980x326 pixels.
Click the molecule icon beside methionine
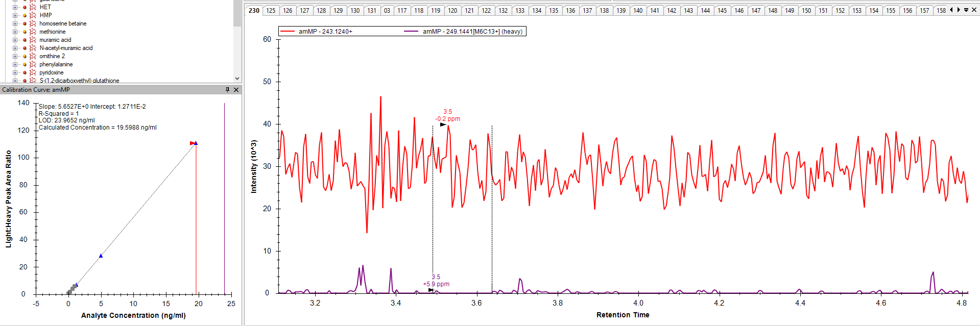coord(33,32)
